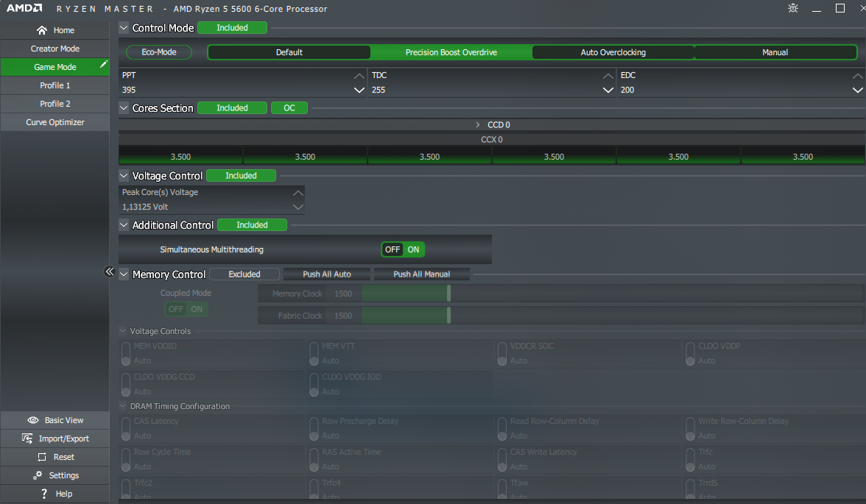Toggle Coupled Mode OFF/ON switch
The image size is (866, 504).
pyautogui.click(x=186, y=309)
